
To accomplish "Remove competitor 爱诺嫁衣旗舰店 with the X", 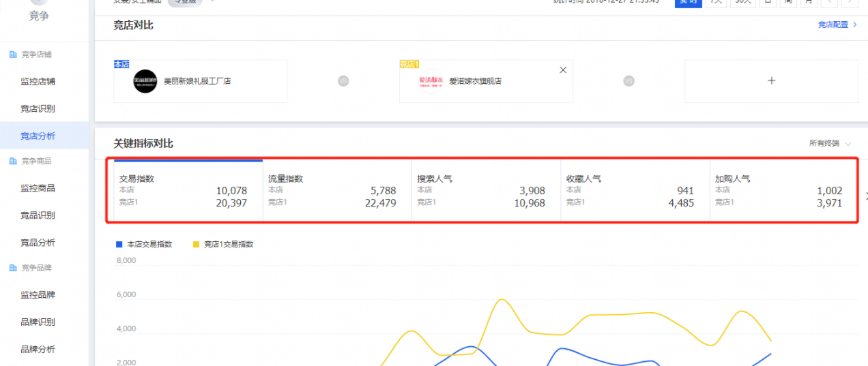I will [x=563, y=70].
